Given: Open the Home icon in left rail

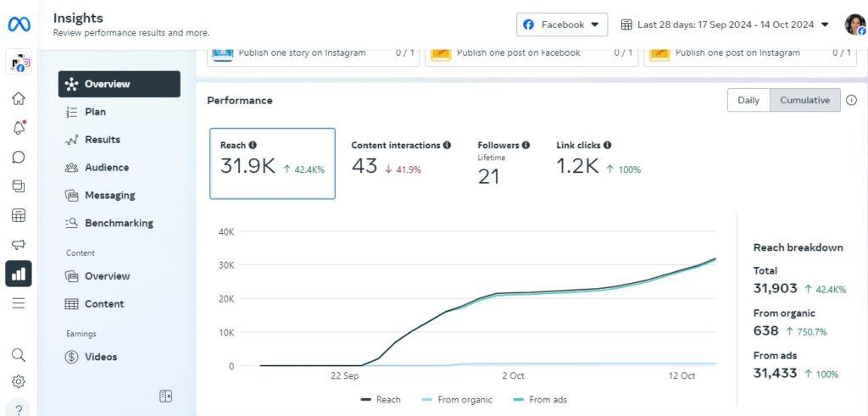Looking at the screenshot, I should point(18,98).
